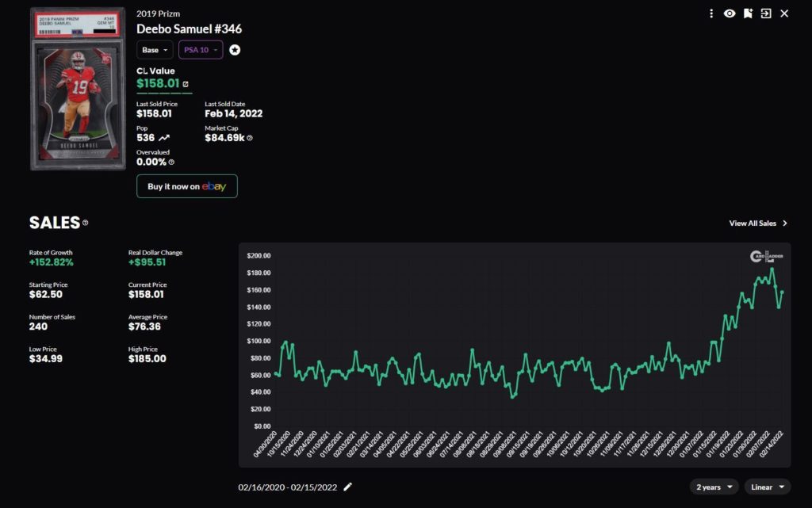Show the SALES section help icon
The width and height of the screenshot is (812, 508).
(x=86, y=223)
